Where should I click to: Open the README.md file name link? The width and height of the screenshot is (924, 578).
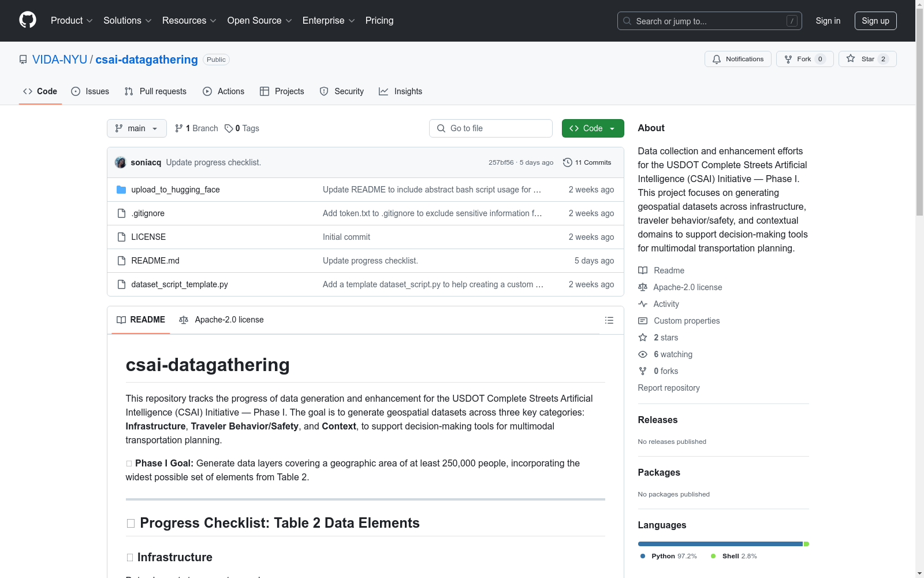[x=155, y=261]
